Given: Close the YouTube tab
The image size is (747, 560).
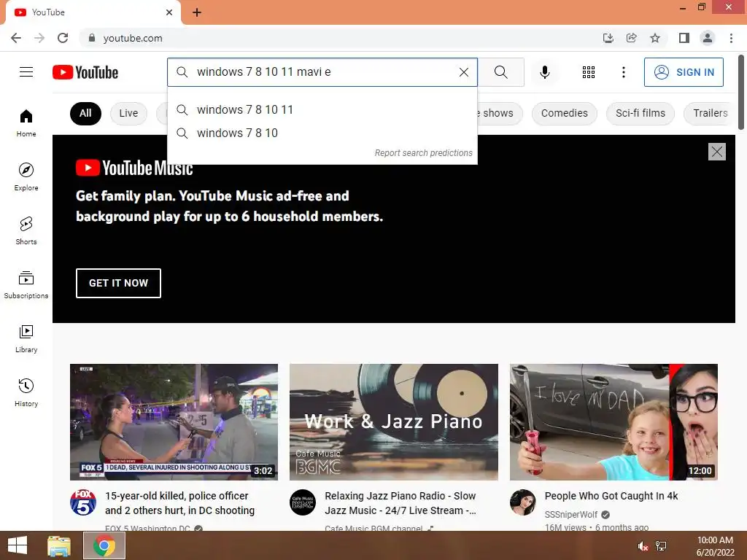Looking at the screenshot, I should pyautogui.click(x=169, y=12).
